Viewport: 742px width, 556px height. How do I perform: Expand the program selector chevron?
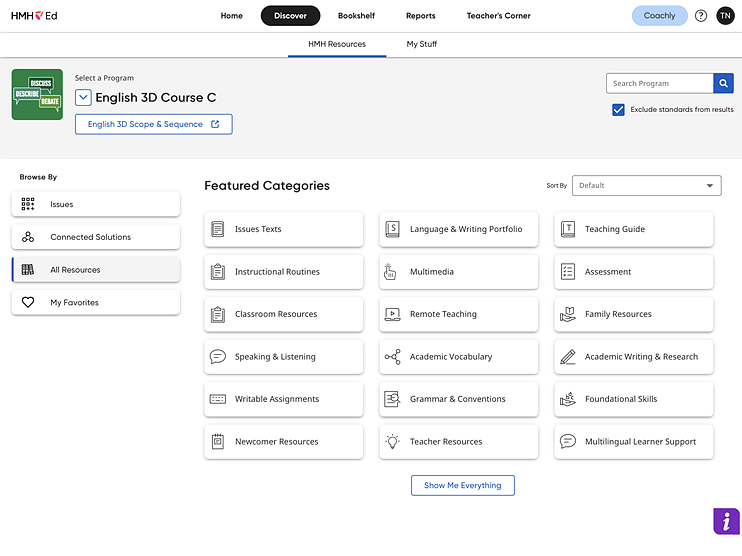pyautogui.click(x=83, y=98)
